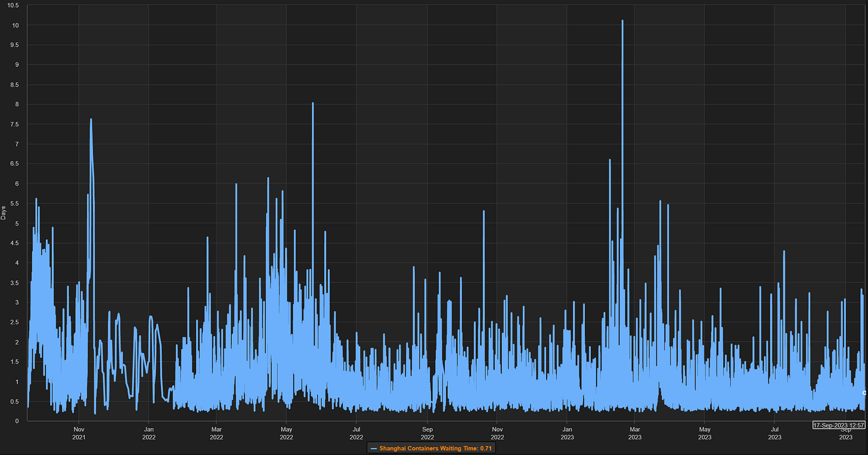868x455 pixels.
Task: Click the 0.5 y-axis label
Action: (x=14, y=401)
